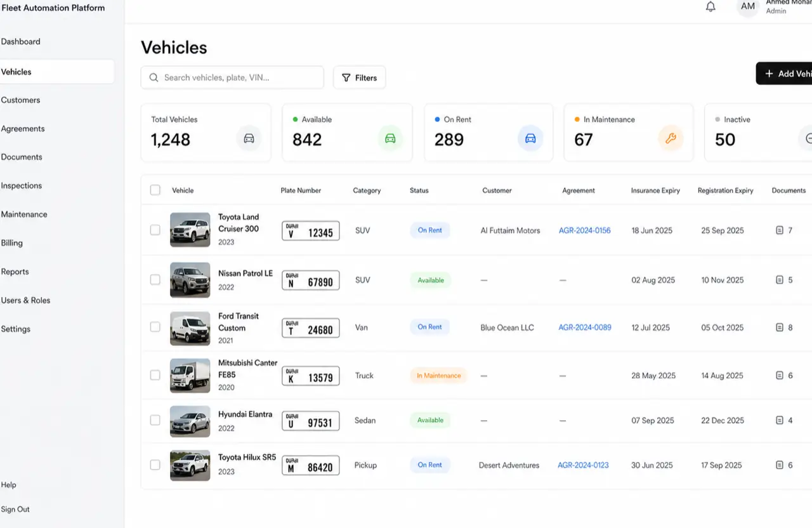Open Customers in the sidebar

[x=20, y=100]
